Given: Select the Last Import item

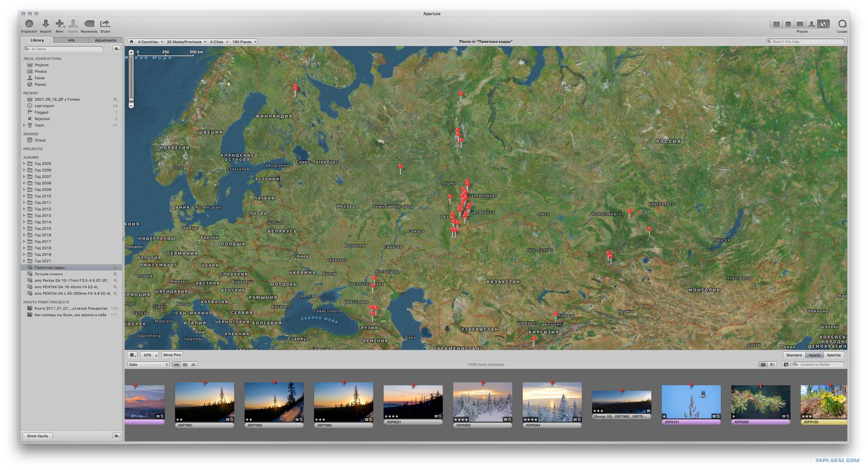Looking at the screenshot, I should pos(71,106).
